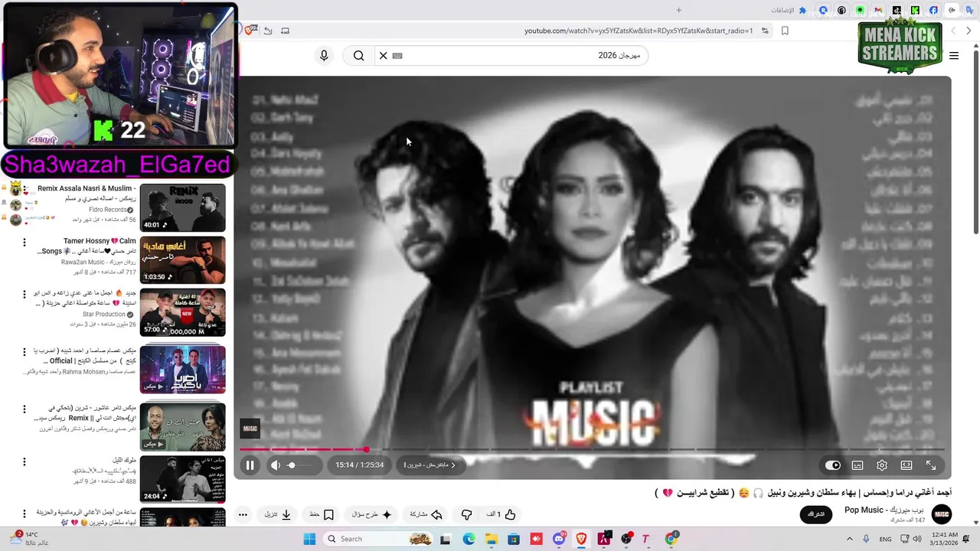
Task: Show hidden system tray icons chevron
Action: [x=850, y=539]
